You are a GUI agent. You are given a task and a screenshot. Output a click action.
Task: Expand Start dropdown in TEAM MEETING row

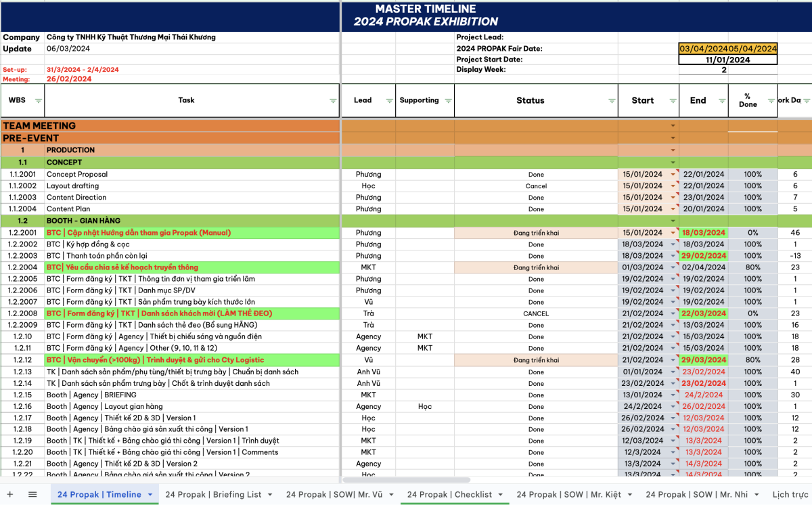pos(673,126)
